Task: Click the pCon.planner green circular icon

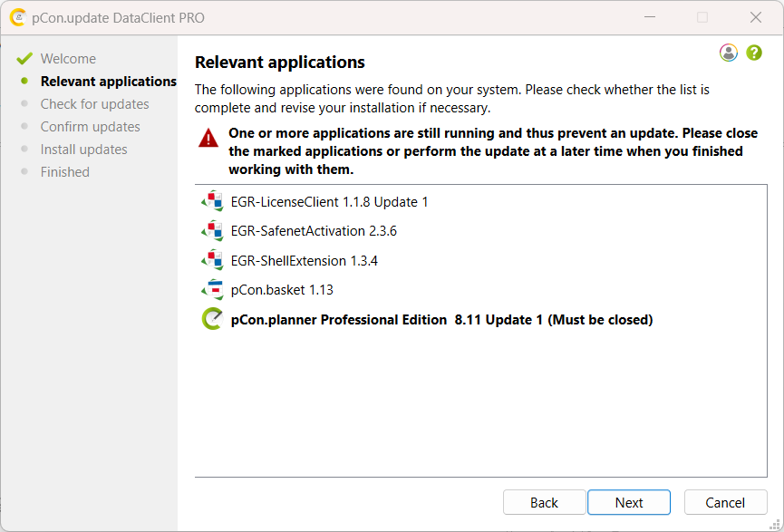Action: tap(212, 319)
